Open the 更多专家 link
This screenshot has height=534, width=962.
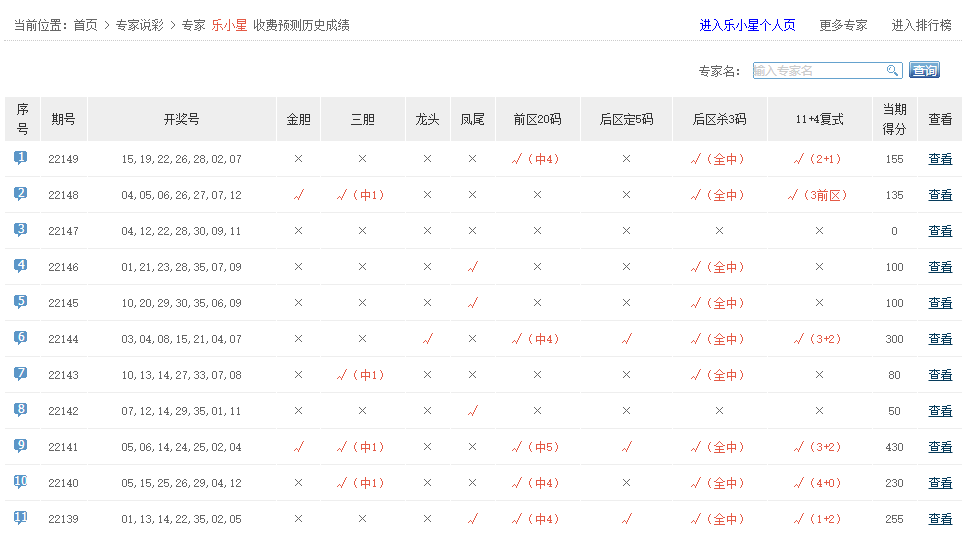(x=843, y=25)
